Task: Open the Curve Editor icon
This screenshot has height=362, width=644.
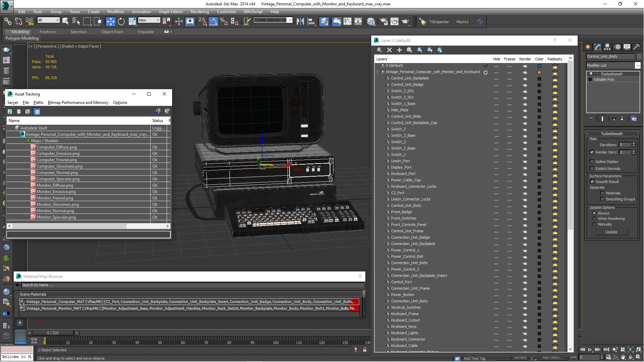Action: click(347, 21)
